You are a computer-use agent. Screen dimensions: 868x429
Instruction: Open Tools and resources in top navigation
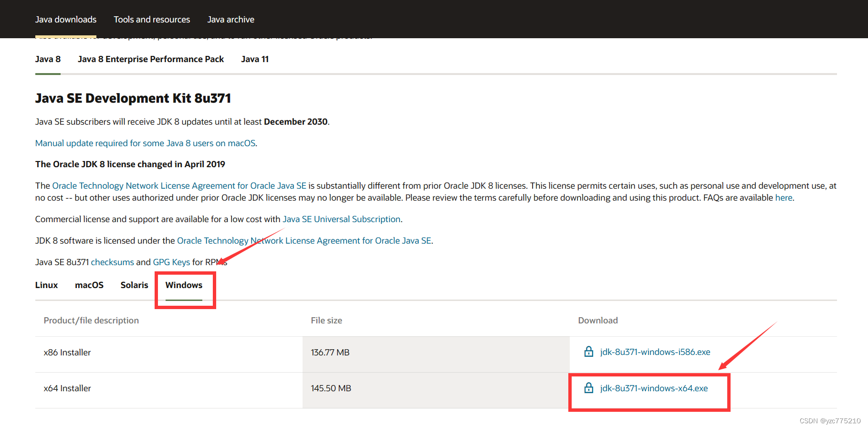[x=152, y=20]
